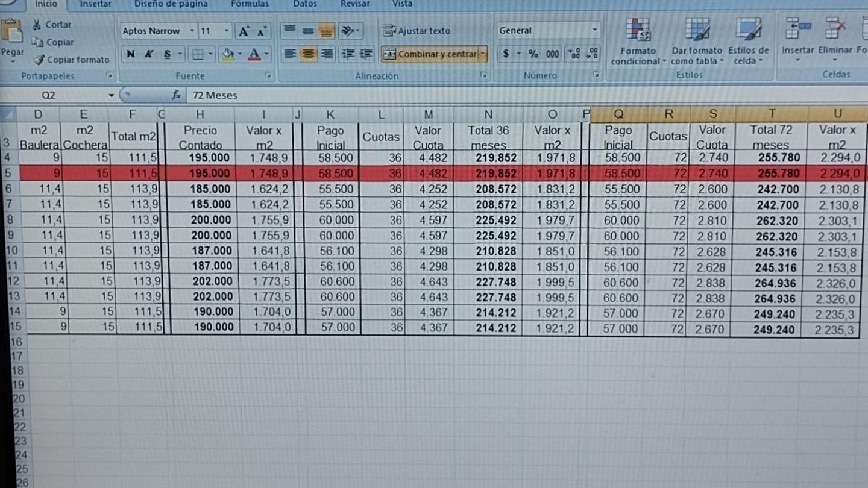The height and width of the screenshot is (488, 868).
Task: Increase font size with the large A icon
Action: tap(244, 31)
